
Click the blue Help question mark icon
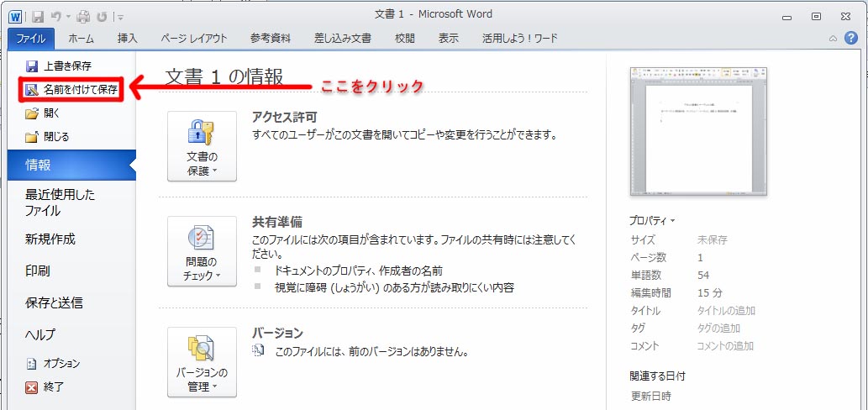[851, 38]
